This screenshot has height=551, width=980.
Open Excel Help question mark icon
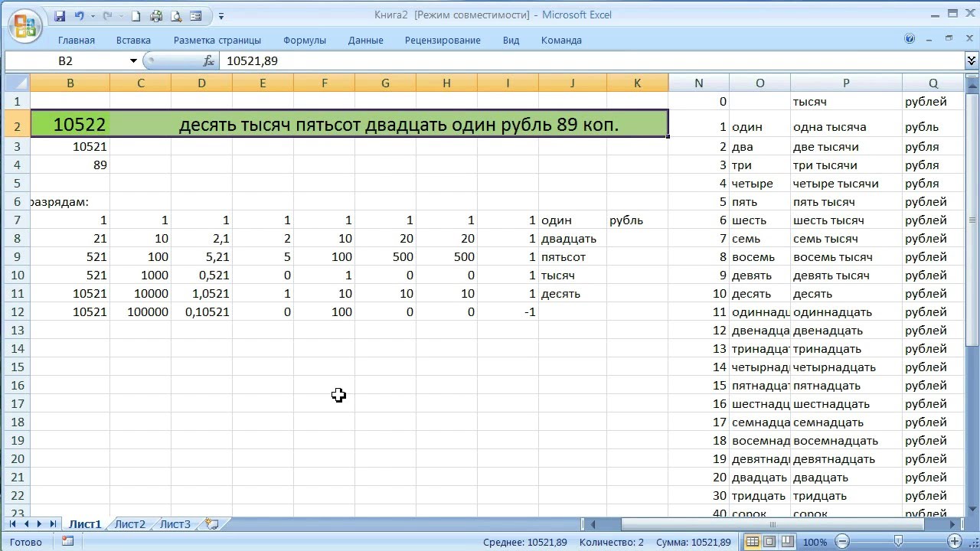coord(910,38)
